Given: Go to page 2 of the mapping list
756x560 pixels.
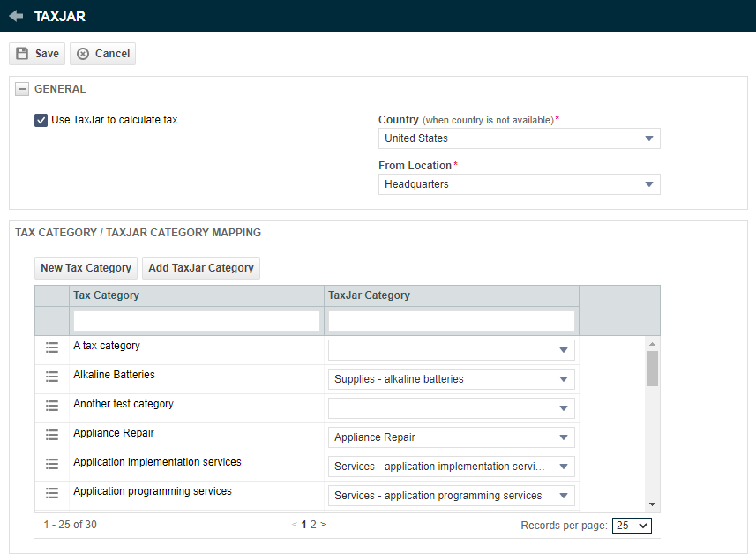Looking at the screenshot, I should pyautogui.click(x=313, y=525).
